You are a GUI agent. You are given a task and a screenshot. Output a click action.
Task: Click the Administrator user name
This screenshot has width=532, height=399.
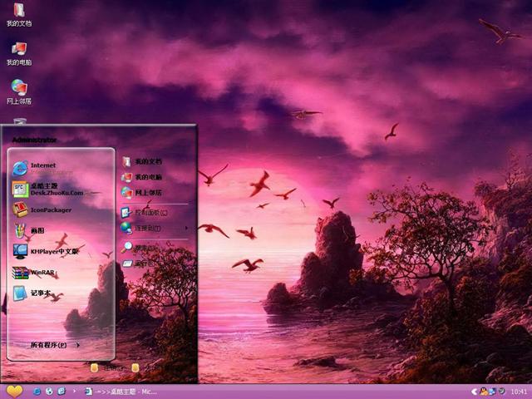pyautogui.click(x=34, y=140)
